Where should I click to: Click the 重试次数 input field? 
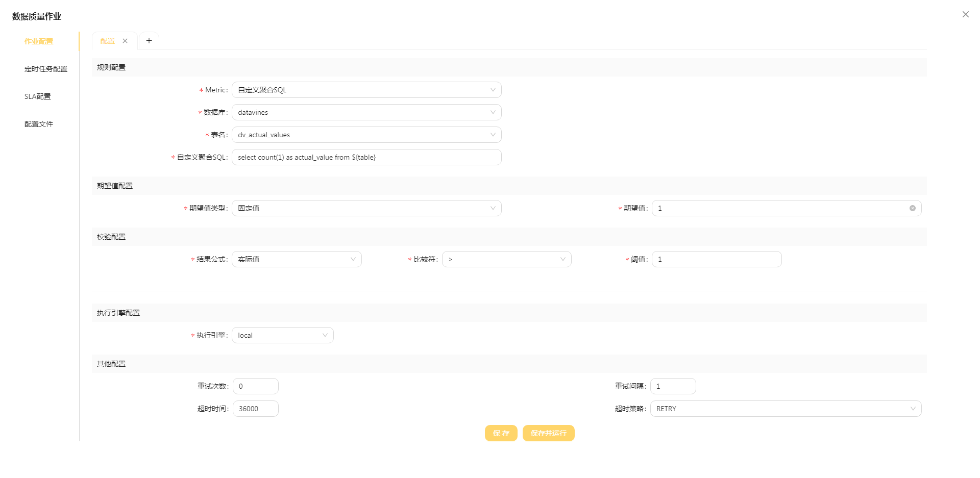pyautogui.click(x=256, y=386)
